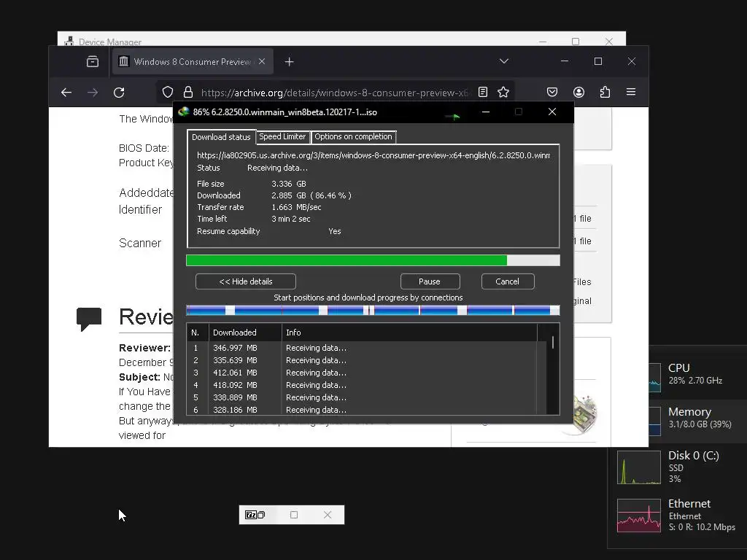Image resolution: width=747 pixels, height=560 pixels.
Task: Select connection row 328.186 MB
Action: coord(362,410)
